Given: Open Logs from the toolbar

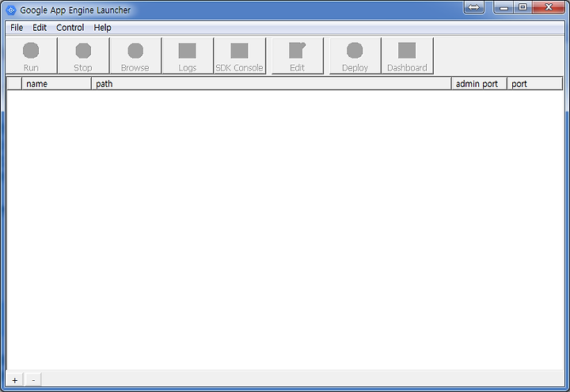Looking at the screenshot, I should pyautogui.click(x=188, y=55).
